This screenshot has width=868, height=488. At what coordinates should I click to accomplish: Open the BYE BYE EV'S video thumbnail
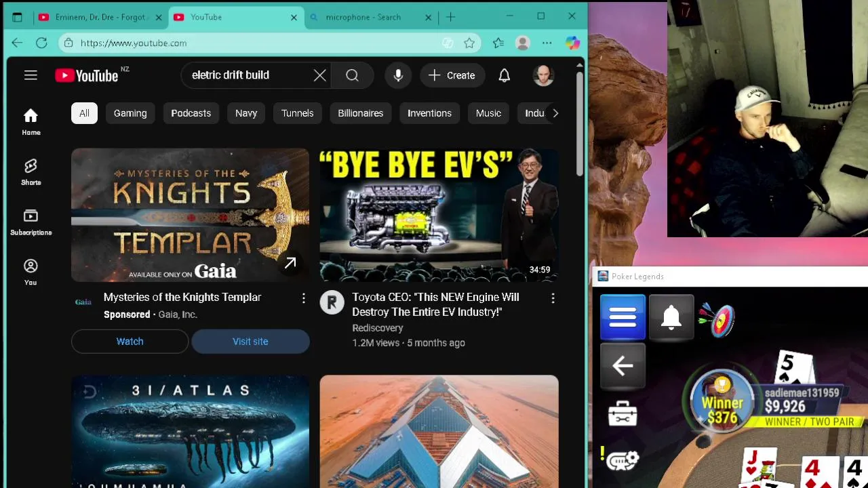click(x=439, y=215)
